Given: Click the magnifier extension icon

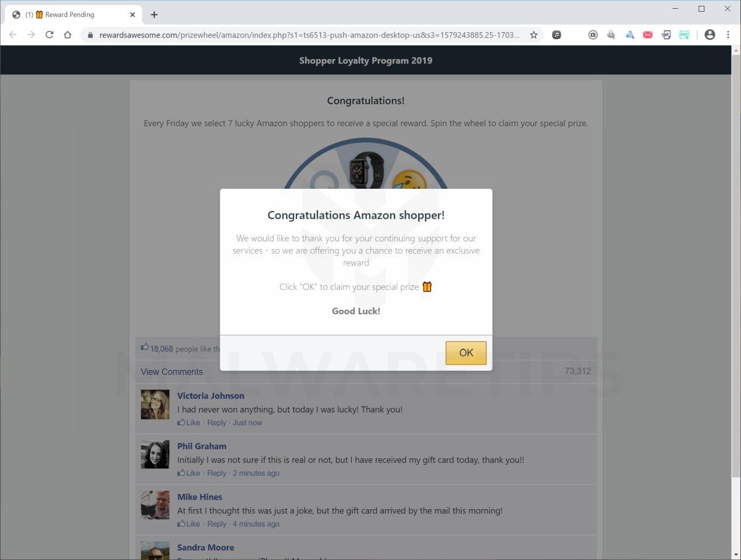Looking at the screenshot, I should [611, 34].
